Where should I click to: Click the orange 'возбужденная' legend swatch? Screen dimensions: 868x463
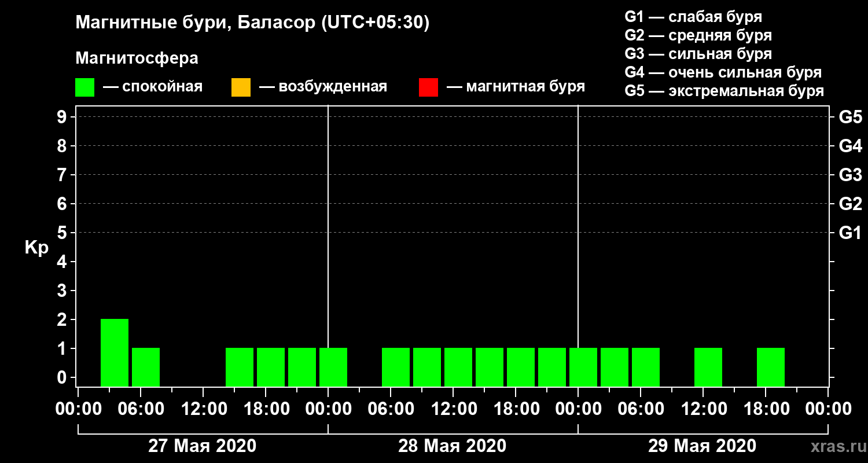[241, 87]
